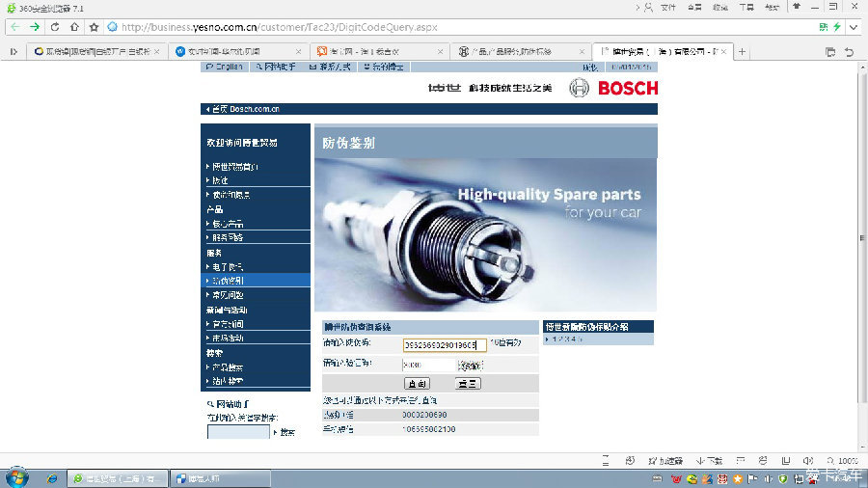Screen dimensions: 868x488
Task: Click the anti-counterfeit code input field
Action: tap(445, 344)
